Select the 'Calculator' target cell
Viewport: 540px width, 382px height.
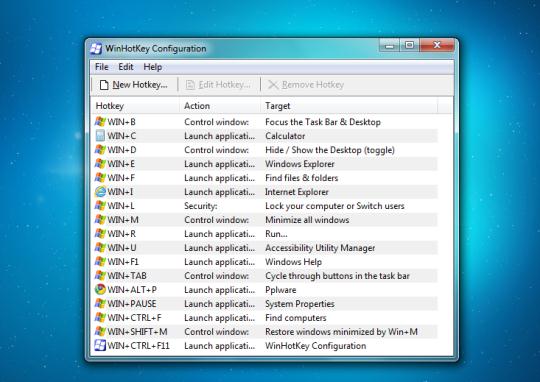point(285,136)
